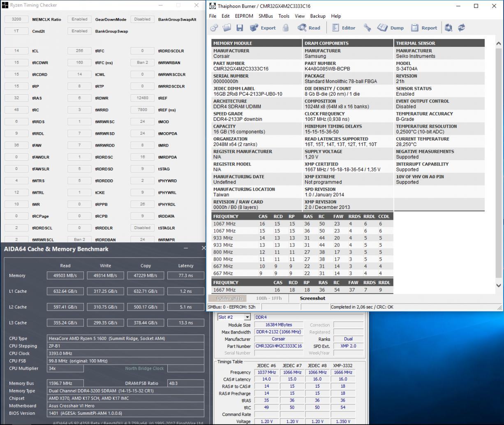Screen dimensions: 504x425
Task: Click the padlock icon in Thaiphoon toolbar
Action: click(286, 28)
